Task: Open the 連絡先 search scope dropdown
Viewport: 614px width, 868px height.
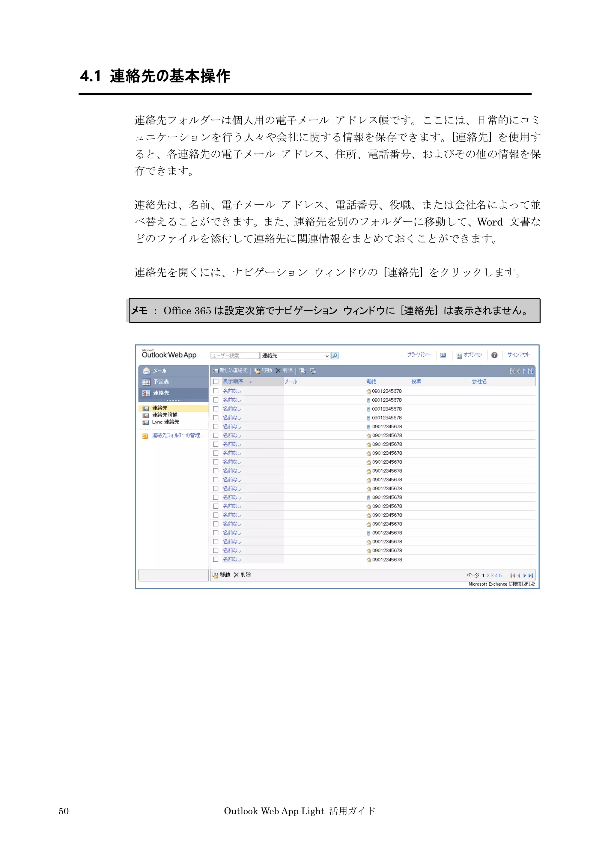Action: [x=295, y=356]
